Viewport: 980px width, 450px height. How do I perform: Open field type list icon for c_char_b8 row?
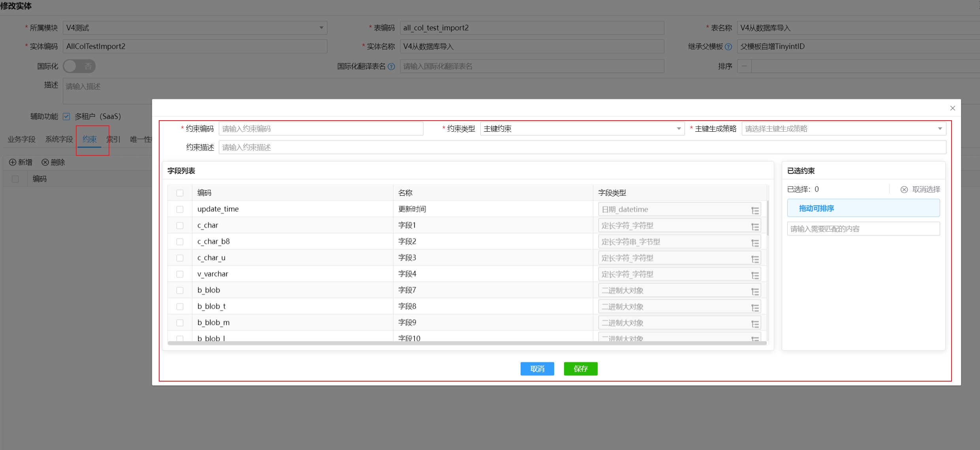pyautogui.click(x=755, y=242)
